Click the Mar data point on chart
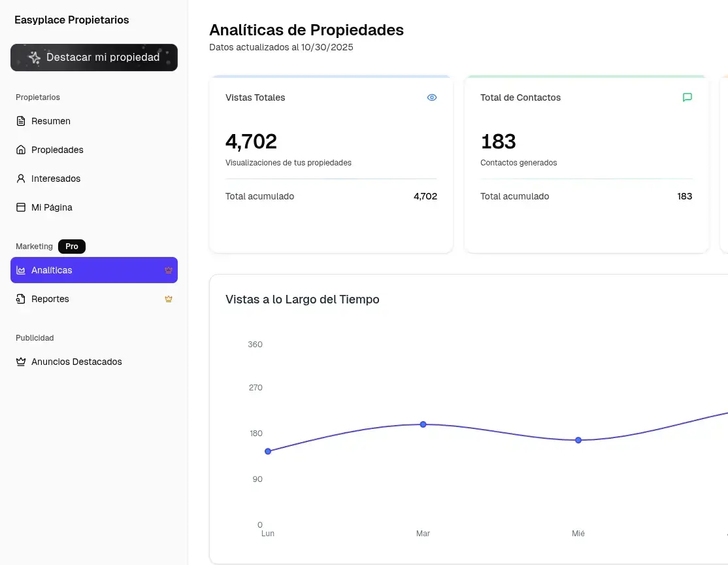 (423, 424)
